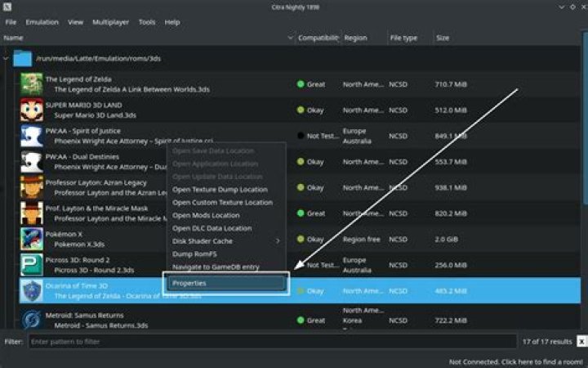Screen dimensions: 588x368
Task: Select the Professor Layton Azran Legacy icon
Action: point(31,187)
